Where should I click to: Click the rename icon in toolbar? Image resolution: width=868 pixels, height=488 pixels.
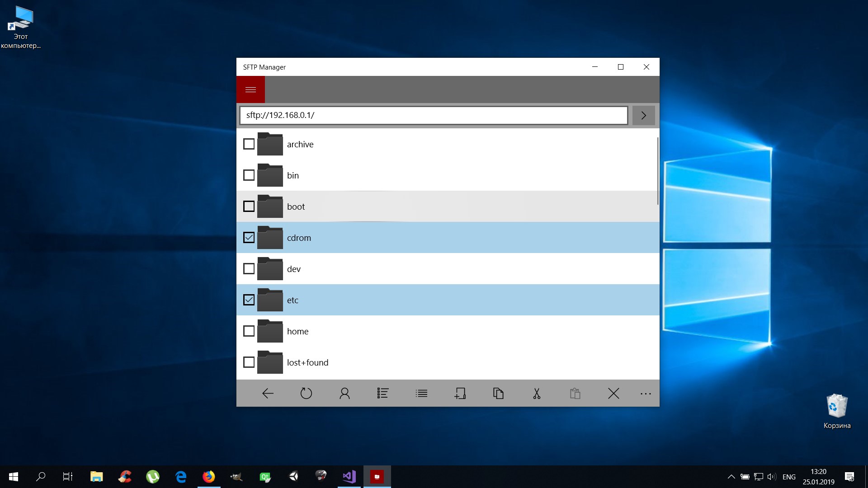click(x=460, y=394)
